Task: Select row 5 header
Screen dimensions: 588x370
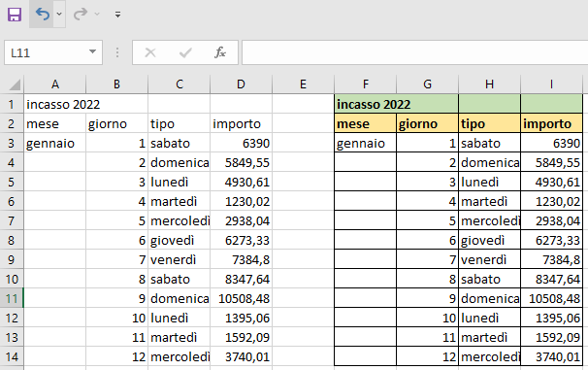Action: 12,182
